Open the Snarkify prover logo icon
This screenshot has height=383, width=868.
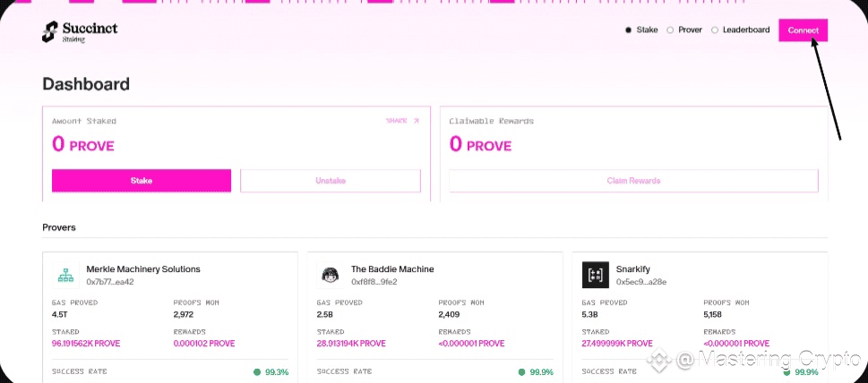(596, 275)
